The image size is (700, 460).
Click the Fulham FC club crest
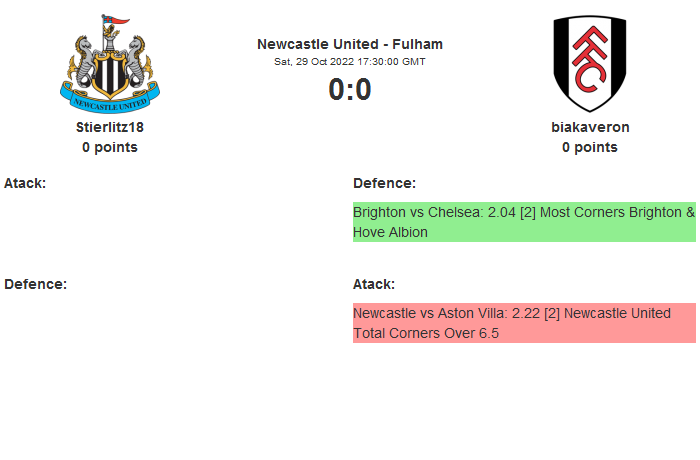(x=589, y=63)
